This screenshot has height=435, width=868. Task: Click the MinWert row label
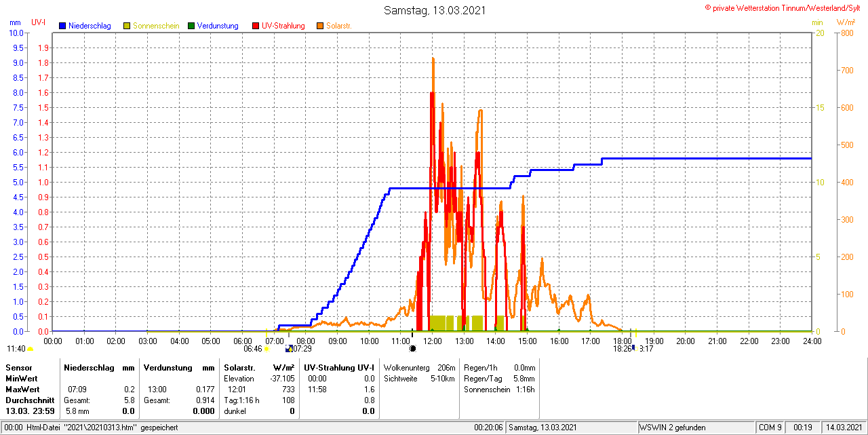click(x=21, y=378)
